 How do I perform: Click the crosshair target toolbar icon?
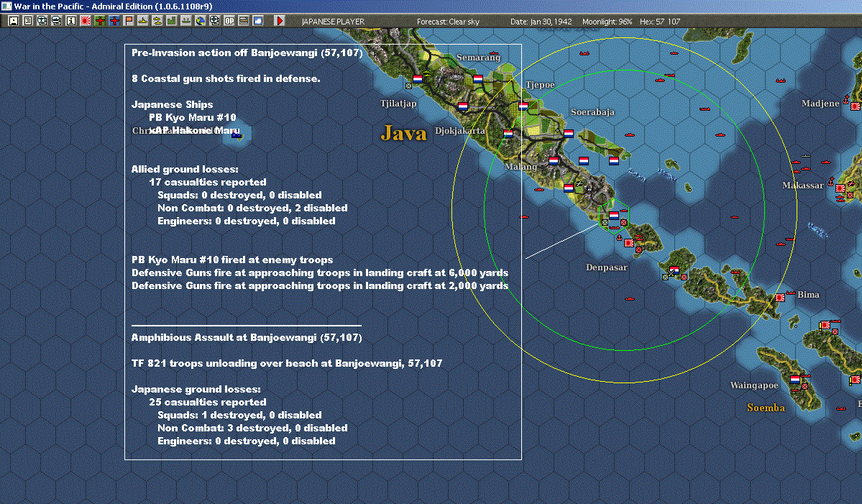(x=215, y=21)
